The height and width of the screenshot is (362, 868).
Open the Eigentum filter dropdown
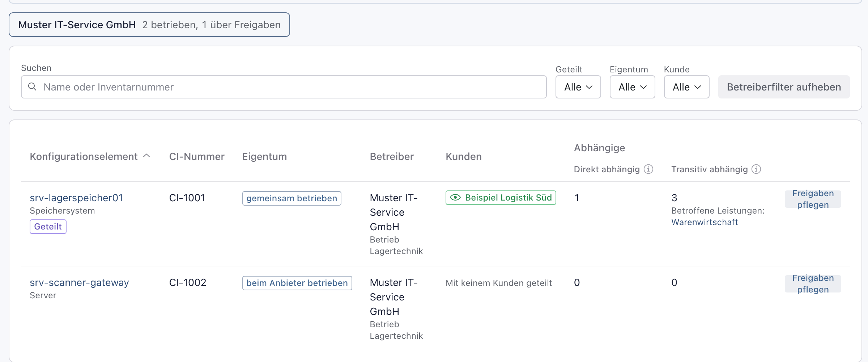tap(632, 87)
